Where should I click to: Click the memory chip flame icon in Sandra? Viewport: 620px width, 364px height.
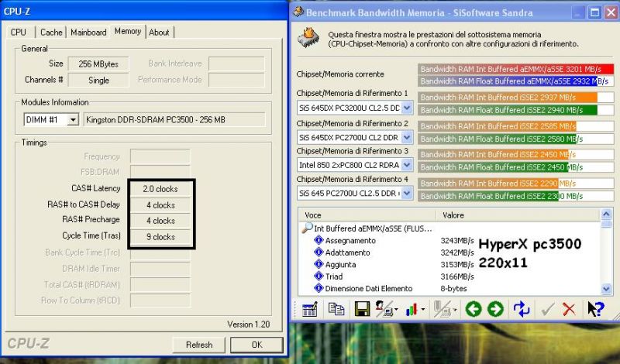coord(308,38)
